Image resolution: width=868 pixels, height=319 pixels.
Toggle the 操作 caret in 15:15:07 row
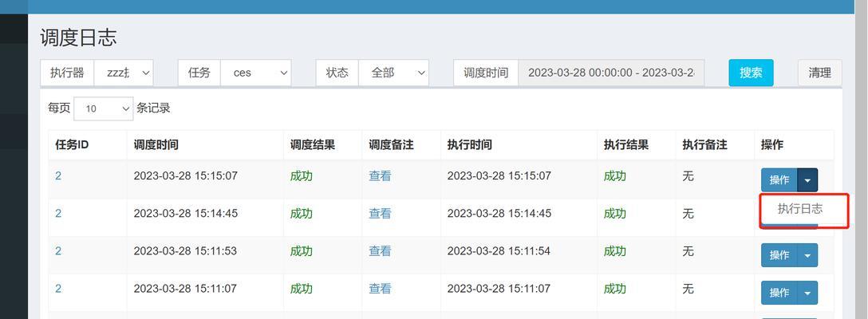(807, 180)
